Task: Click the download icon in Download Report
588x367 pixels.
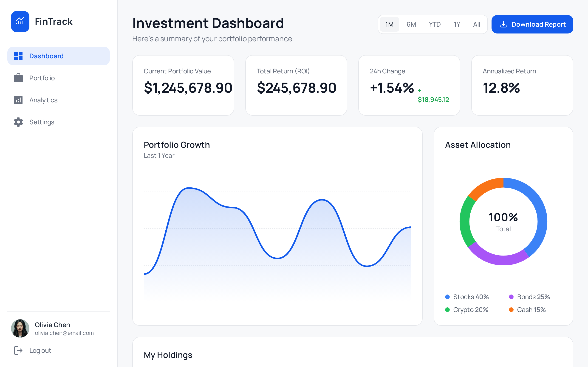Action: [503, 25]
